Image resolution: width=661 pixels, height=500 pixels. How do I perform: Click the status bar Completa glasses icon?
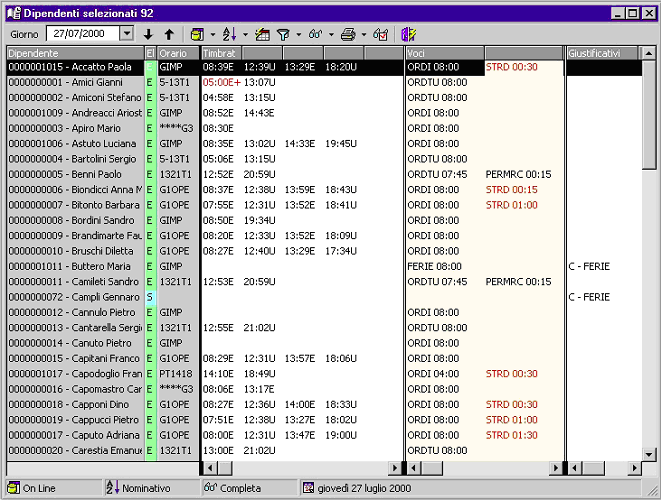210,487
